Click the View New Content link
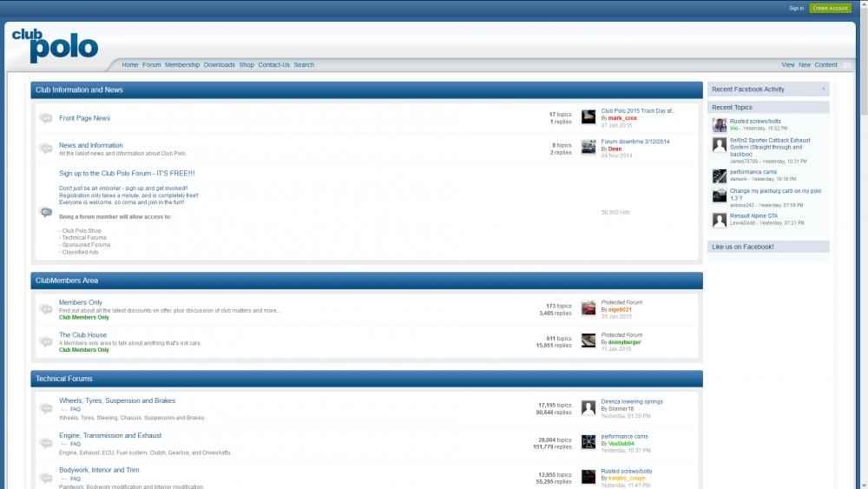Viewport: 868px width, 489px height. [x=809, y=65]
